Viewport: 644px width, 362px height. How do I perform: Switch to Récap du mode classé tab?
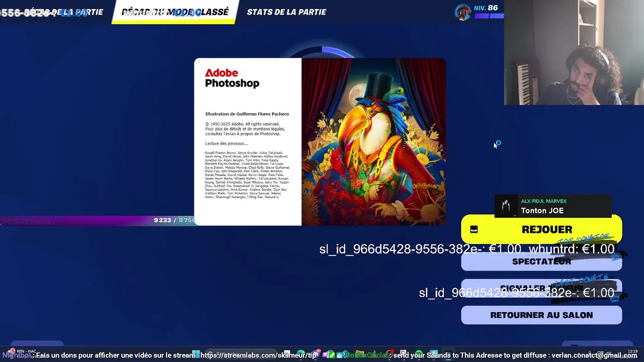pos(175,12)
